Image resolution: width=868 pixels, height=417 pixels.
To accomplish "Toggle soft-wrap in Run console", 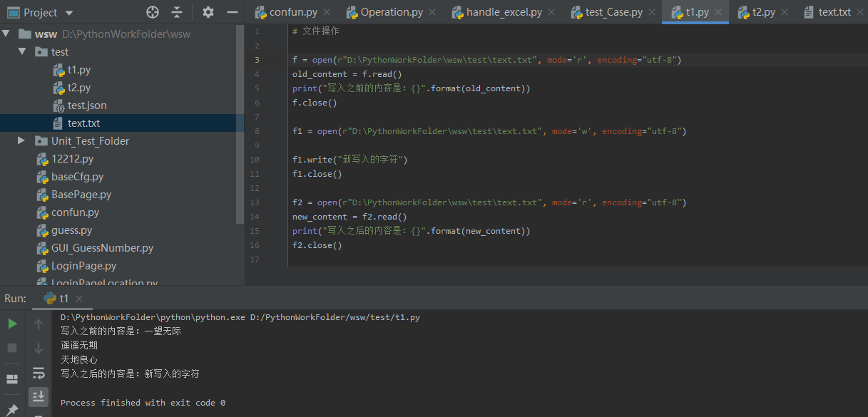I will click(x=39, y=372).
